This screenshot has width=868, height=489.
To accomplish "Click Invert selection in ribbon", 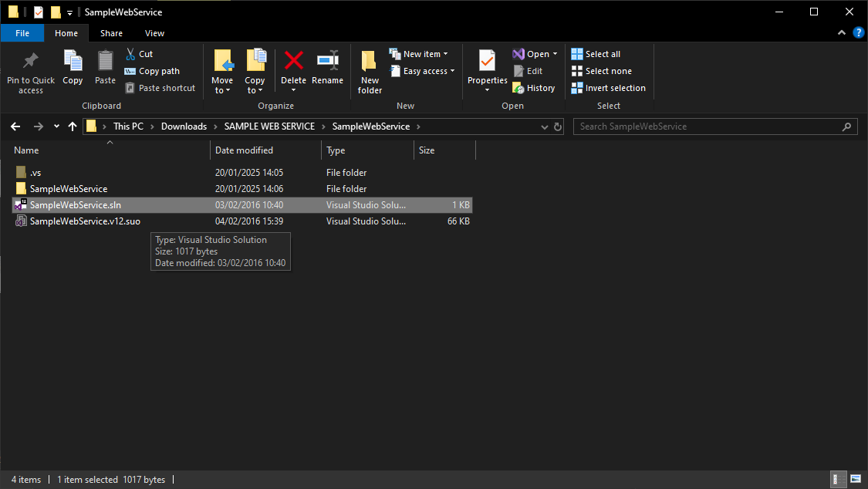I will 609,88.
